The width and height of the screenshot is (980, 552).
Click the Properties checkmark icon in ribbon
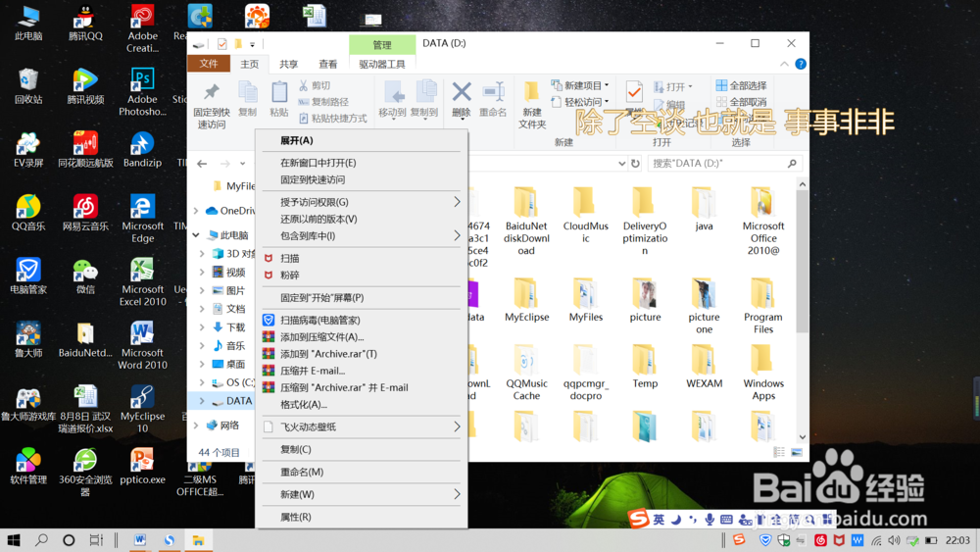coord(634,92)
